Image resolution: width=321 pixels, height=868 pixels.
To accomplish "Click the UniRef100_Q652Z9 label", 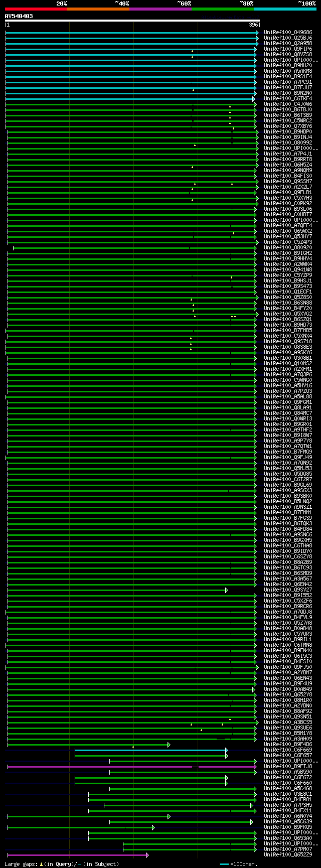I will (x=288, y=855).
